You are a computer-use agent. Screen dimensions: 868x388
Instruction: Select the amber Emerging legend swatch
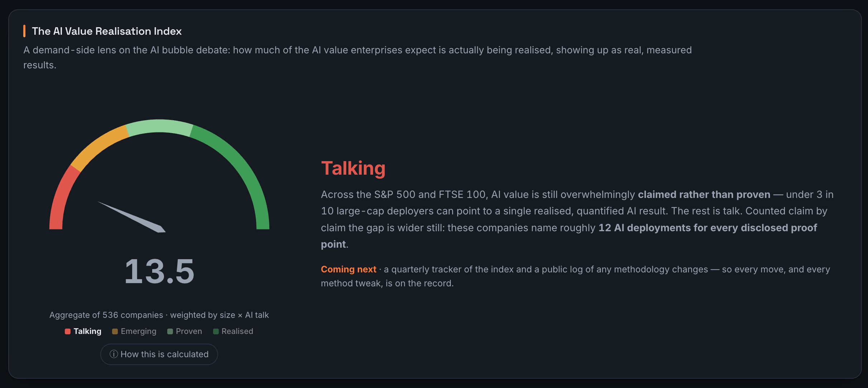115,331
